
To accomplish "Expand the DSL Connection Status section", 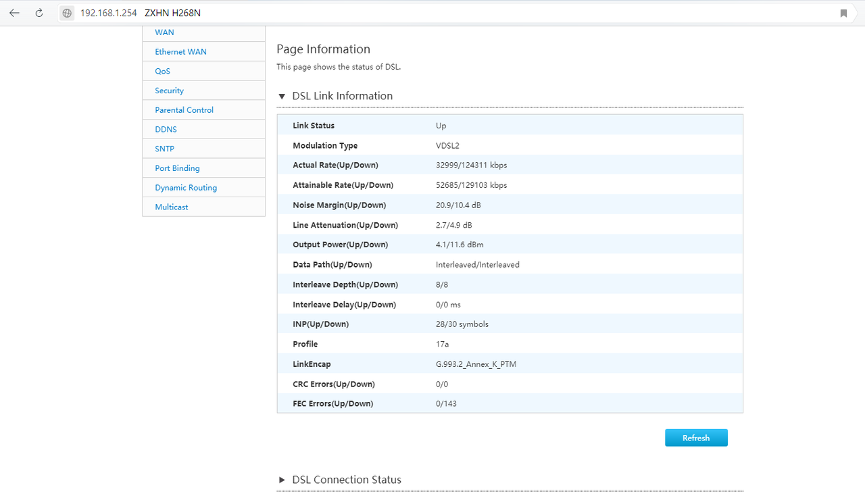I will pyautogui.click(x=282, y=480).
